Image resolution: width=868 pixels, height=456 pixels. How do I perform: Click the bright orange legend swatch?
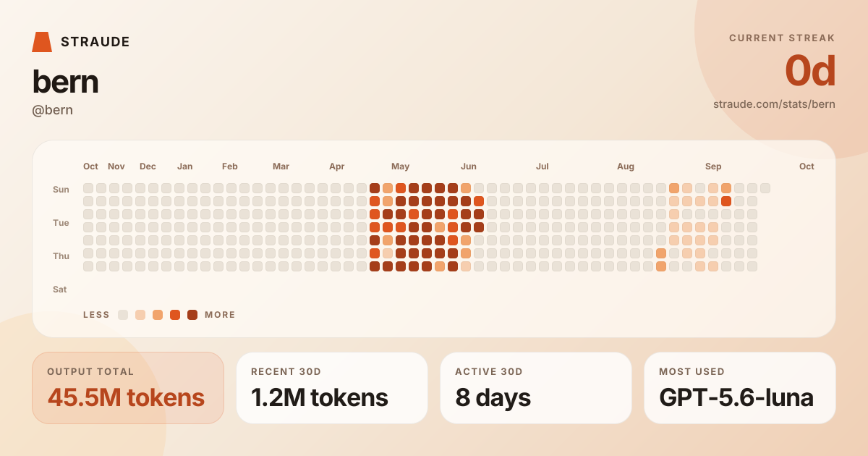click(x=175, y=315)
